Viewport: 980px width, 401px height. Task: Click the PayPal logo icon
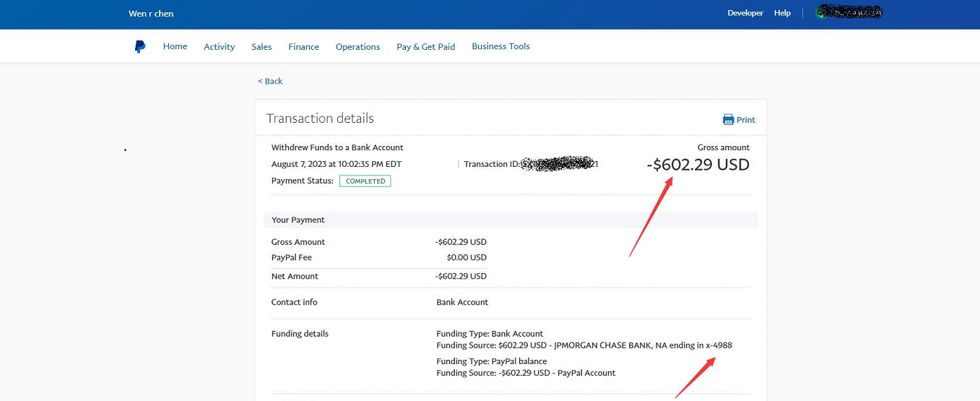[x=140, y=47]
